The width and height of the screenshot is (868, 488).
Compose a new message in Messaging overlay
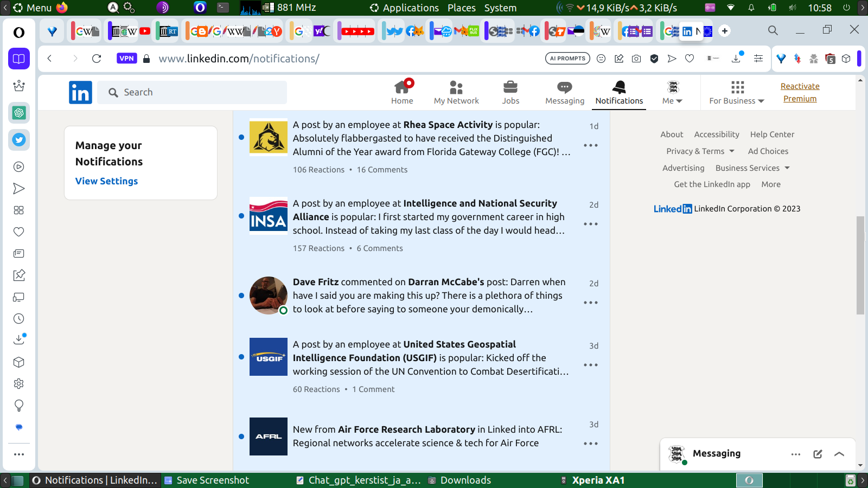point(818,454)
